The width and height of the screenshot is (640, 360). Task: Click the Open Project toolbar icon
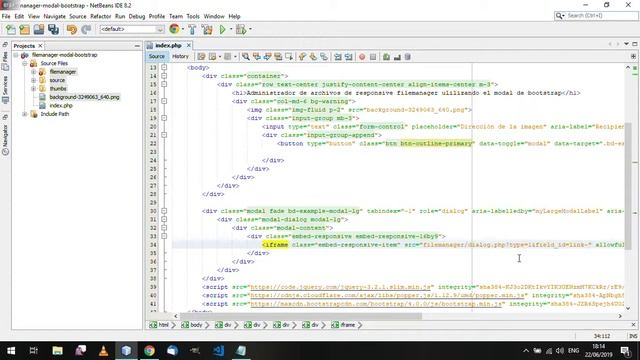pos(39,29)
